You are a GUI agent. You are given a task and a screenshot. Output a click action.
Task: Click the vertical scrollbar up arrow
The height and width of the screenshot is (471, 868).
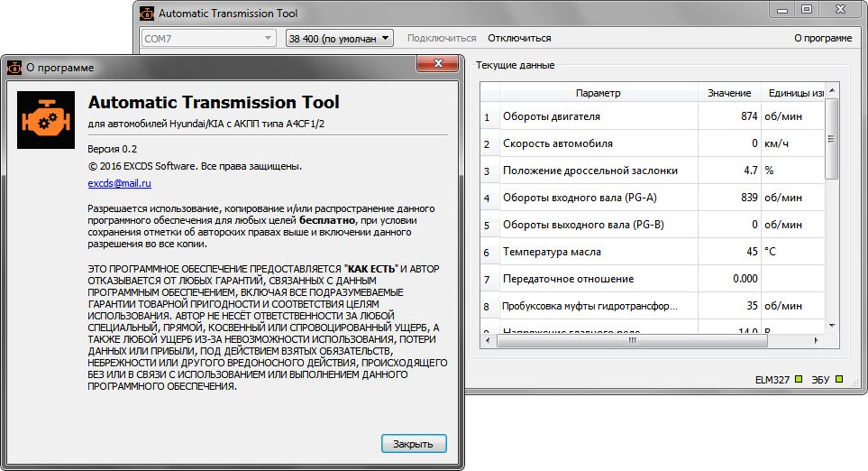click(831, 90)
